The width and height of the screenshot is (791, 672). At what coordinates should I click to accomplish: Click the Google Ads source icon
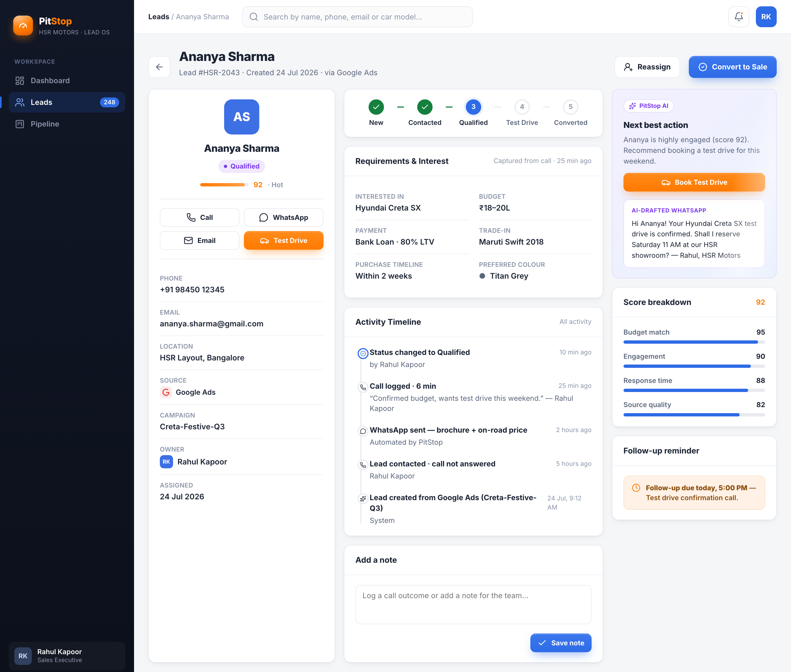pos(166,392)
